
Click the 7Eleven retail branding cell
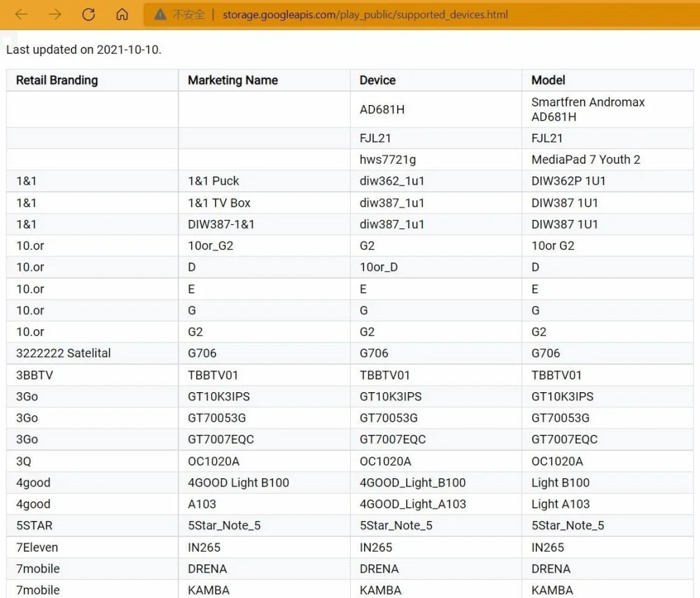coord(92,548)
